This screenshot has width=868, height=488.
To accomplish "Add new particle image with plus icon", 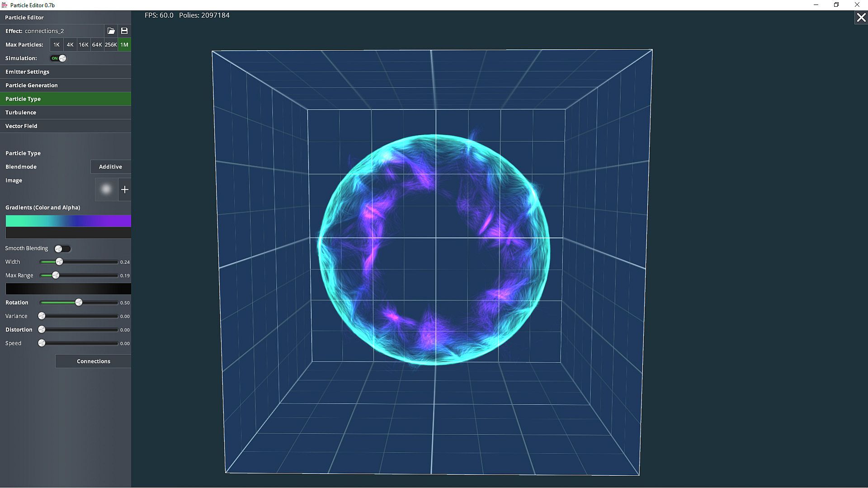I will 125,189.
